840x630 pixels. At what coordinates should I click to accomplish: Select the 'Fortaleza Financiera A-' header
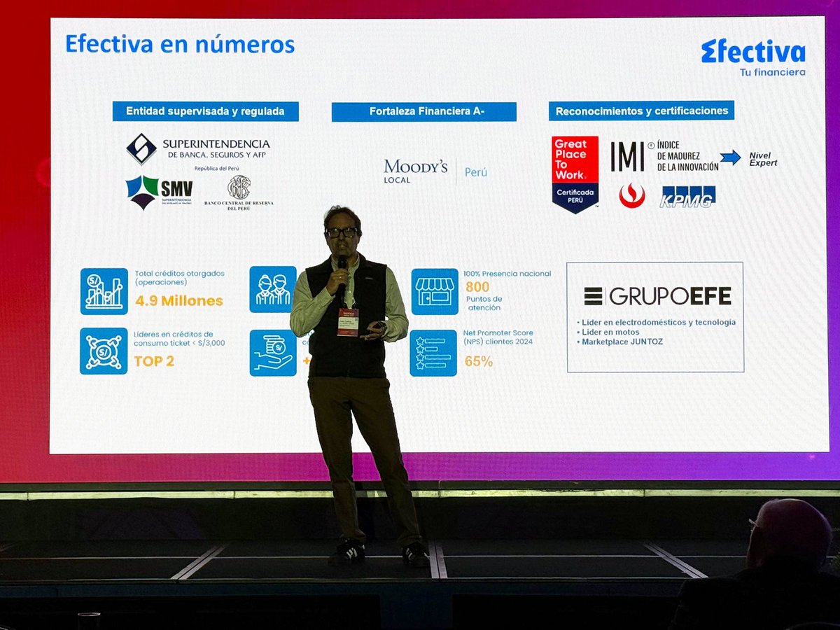click(x=423, y=111)
